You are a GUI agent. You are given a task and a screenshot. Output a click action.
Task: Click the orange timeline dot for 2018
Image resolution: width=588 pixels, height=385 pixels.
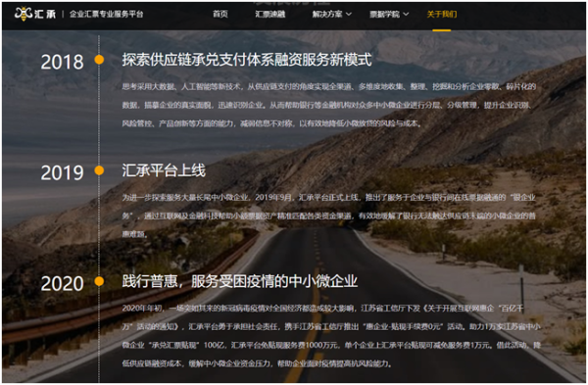[99, 60]
